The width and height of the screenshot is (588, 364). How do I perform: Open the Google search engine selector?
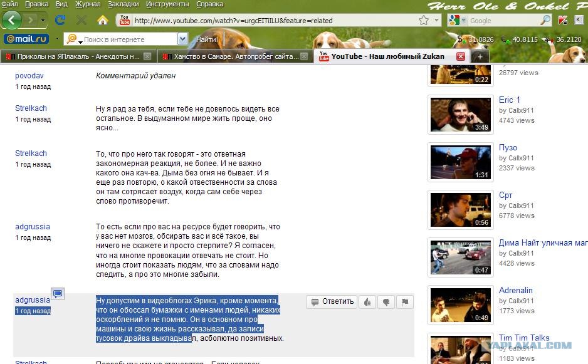[457, 20]
